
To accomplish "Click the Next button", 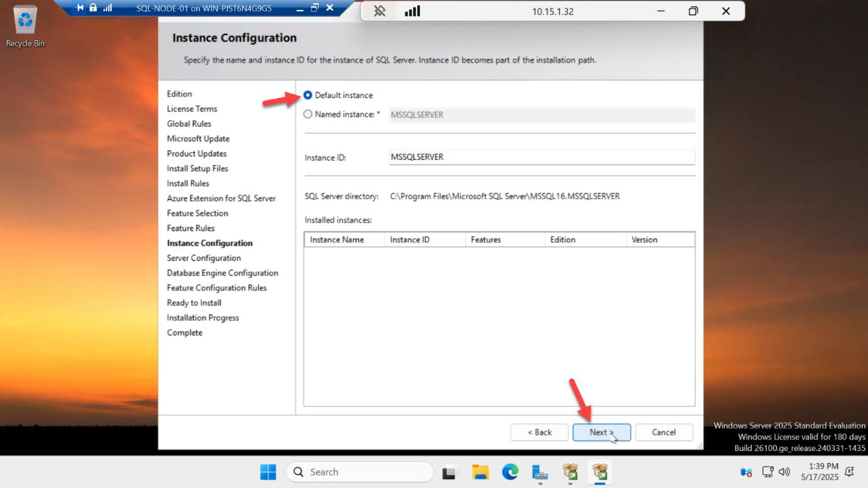I will (602, 432).
